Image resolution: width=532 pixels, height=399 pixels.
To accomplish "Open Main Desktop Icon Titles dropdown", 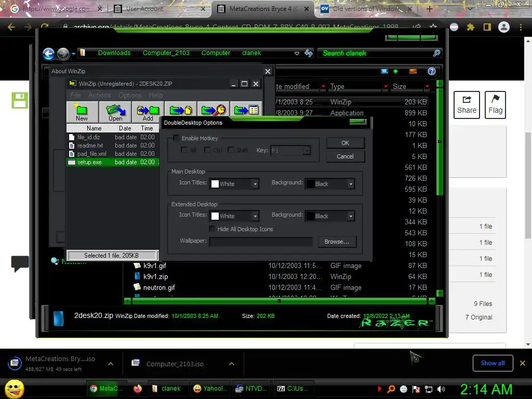I will 255,184.
